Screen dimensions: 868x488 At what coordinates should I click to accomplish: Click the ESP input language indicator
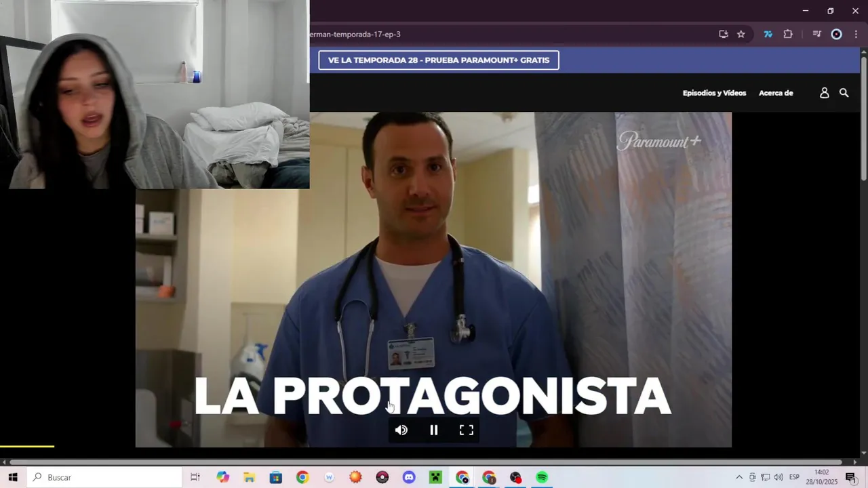794,477
